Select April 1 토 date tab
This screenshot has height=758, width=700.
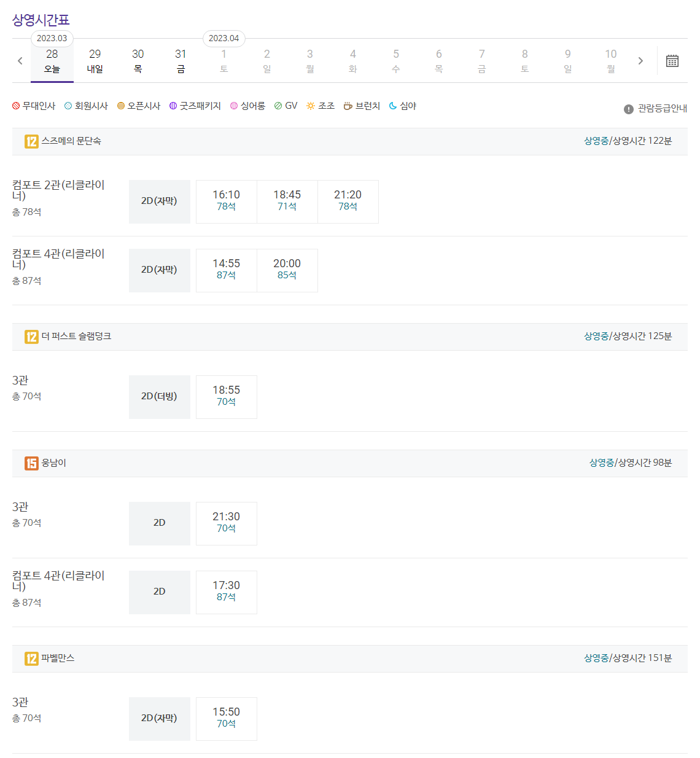point(224,61)
